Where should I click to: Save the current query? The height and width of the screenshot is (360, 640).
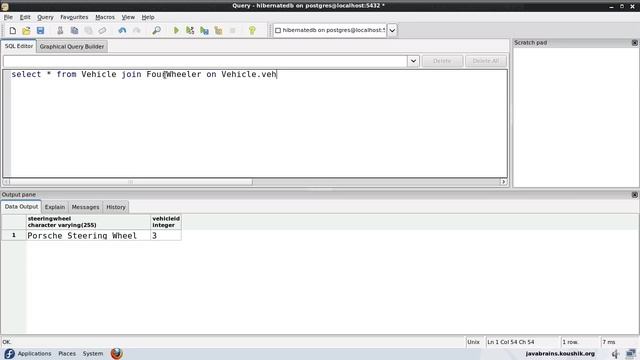click(40, 31)
